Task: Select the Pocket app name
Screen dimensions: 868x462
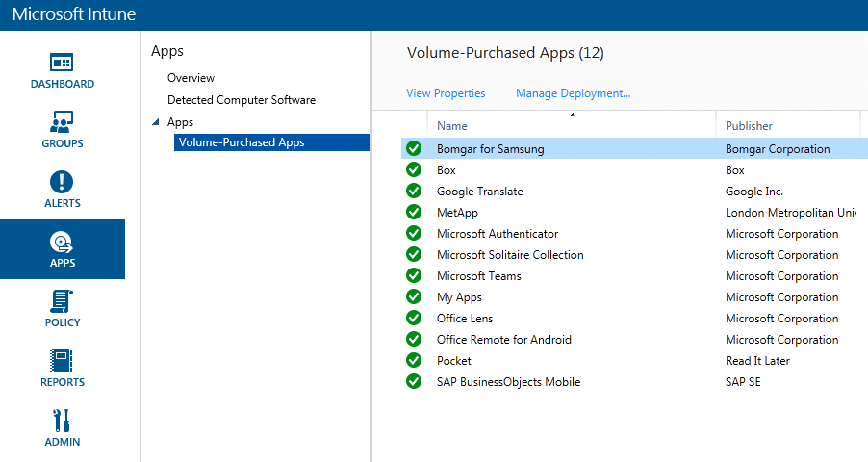Action: (454, 361)
